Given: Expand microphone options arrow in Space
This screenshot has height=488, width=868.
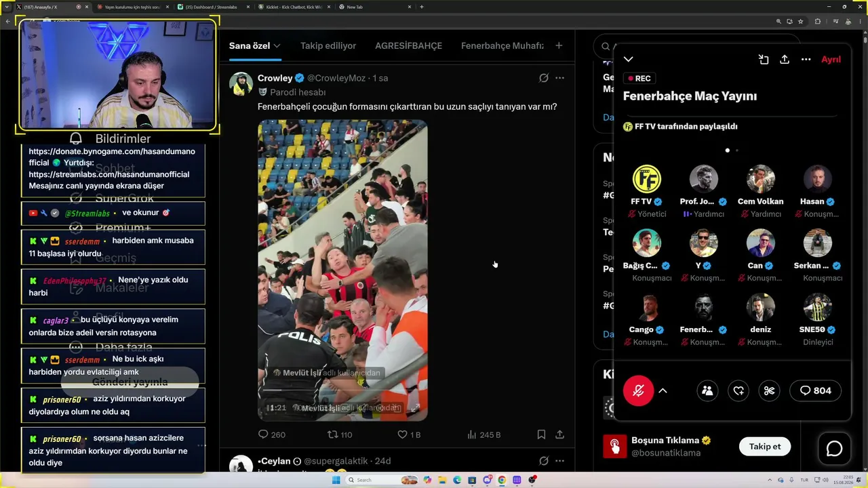Looking at the screenshot, I should [x=663, y=390].
